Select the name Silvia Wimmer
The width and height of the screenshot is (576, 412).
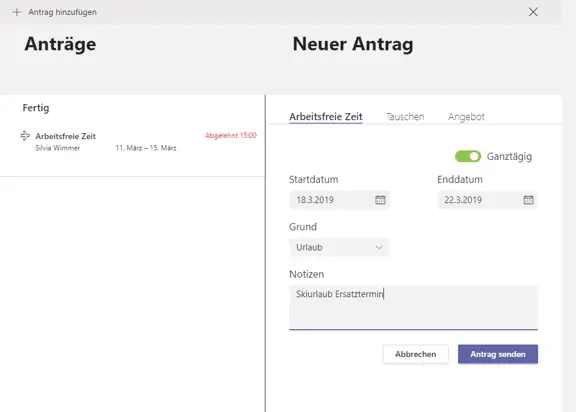click(58, 148)
